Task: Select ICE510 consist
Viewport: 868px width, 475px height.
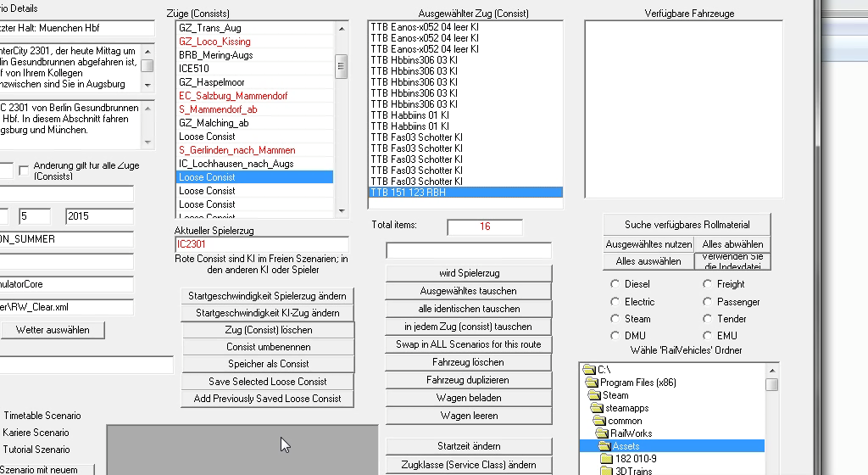Action: click(255, 69)
